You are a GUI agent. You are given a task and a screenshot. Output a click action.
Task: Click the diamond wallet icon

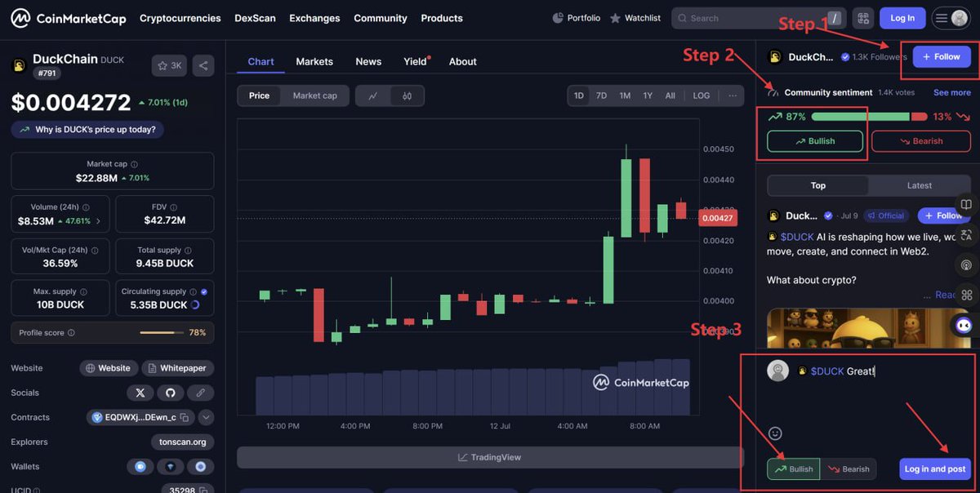(x=170, y=467)
